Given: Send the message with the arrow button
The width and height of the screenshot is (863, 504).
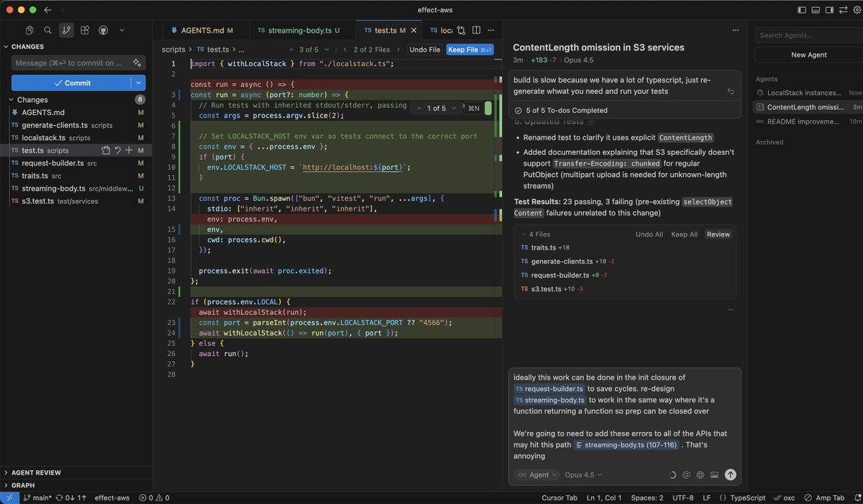Looking at the screenshot, I should [731, 475].
